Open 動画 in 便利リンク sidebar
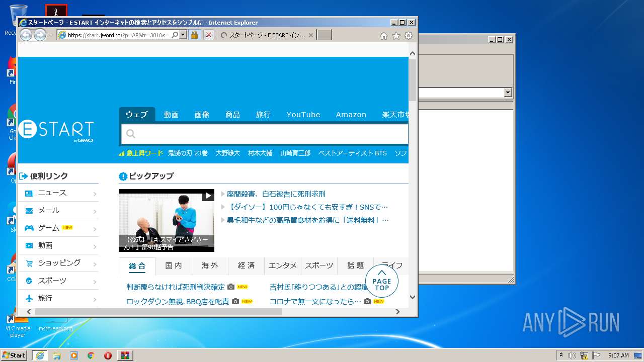Screen dimensions: 644x362 58,245
